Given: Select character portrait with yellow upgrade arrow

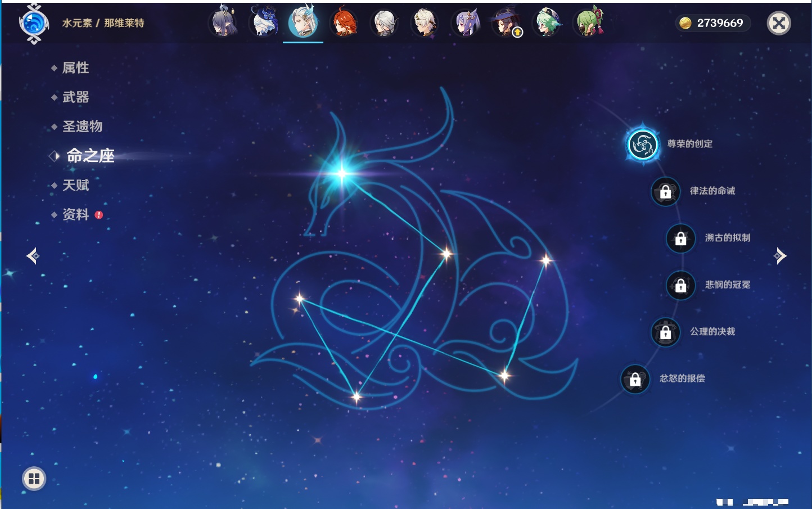Looking at the screenshot, I should (x=507, y=24).
